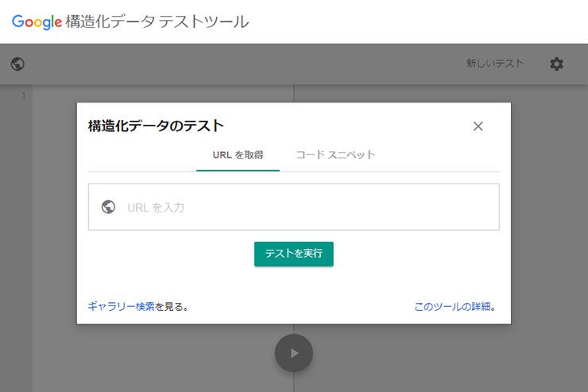Switch to the コード スニペット tab

coord(335,155)
